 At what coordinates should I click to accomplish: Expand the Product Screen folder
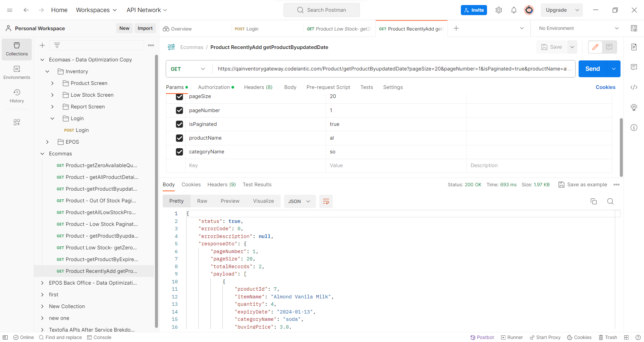tap(52, 83)
